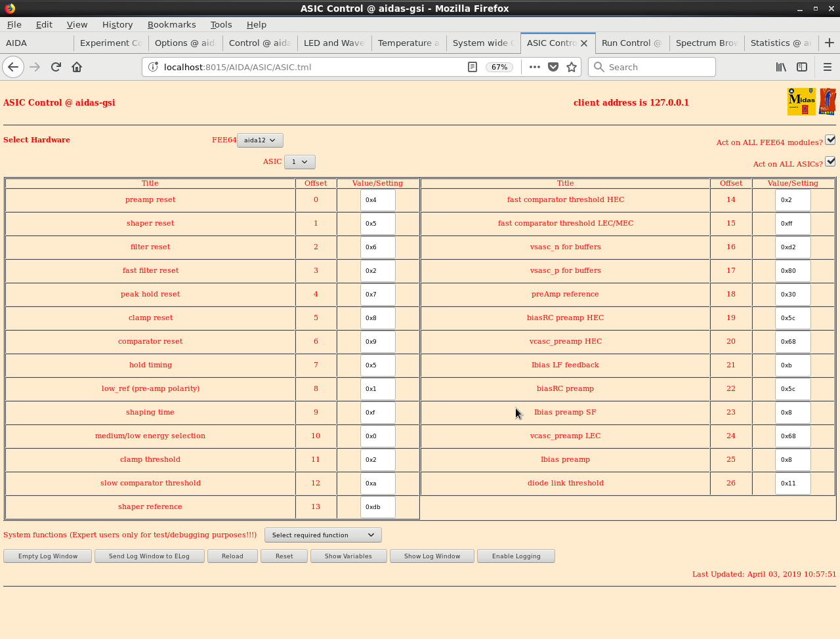Viewport: 840px width, 639px height.
Task: Open the FEE64 aida12 dropdown
Action: (x=260, y=140)
